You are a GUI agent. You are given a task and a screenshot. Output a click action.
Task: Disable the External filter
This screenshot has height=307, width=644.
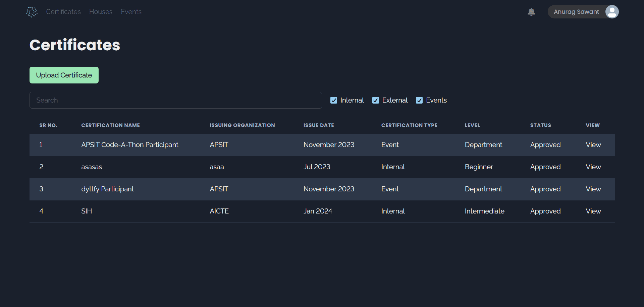coord(375,100)
